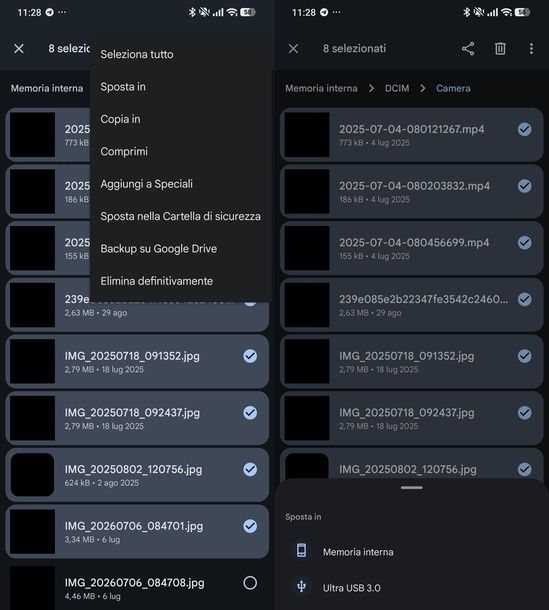Tap Telegram notification icon in left status bar
549x610 pixels.
pos(49,12)
